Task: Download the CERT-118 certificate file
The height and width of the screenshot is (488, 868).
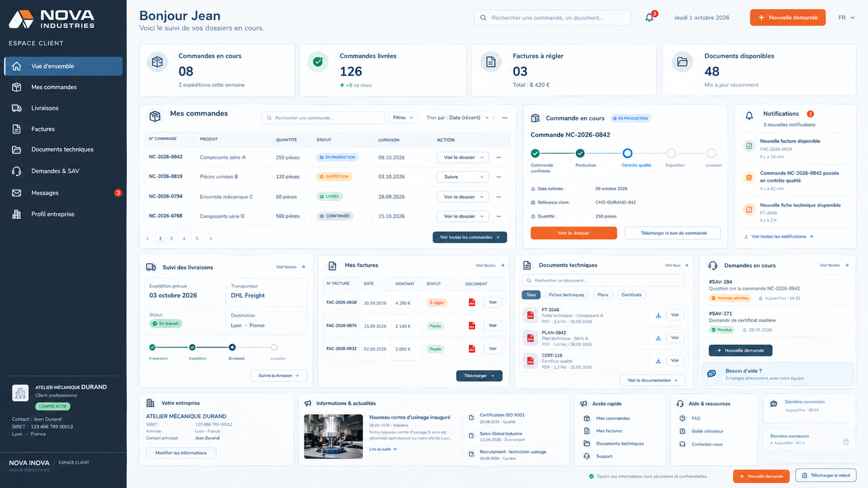Action: (658, 361)
